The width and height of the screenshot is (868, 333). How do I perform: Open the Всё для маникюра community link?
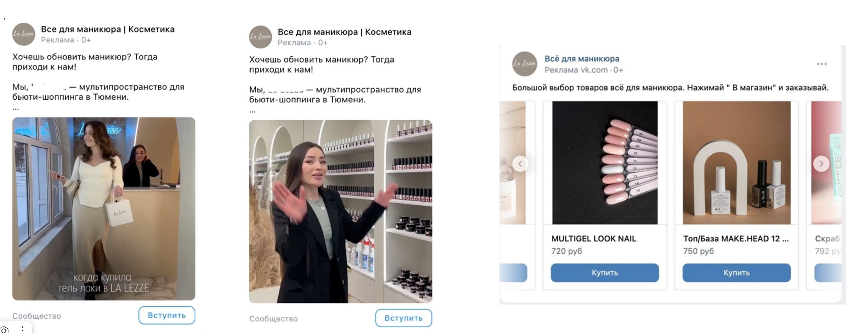(581, 59)
